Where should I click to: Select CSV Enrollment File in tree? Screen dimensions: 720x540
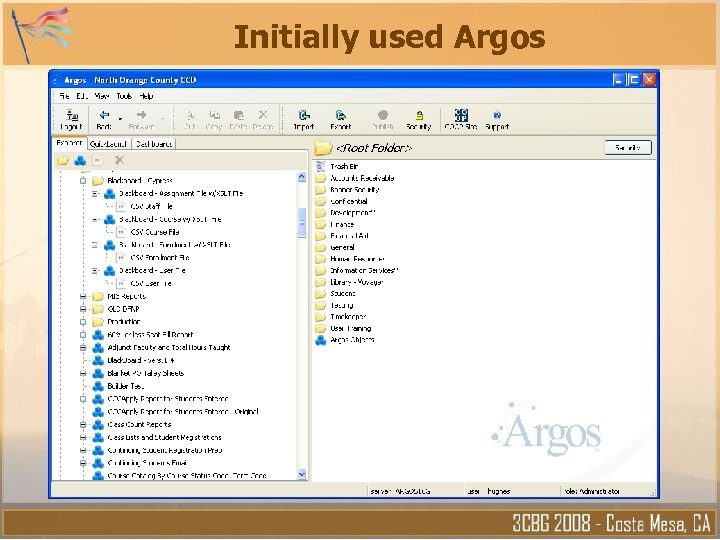[x=160, y=258]
